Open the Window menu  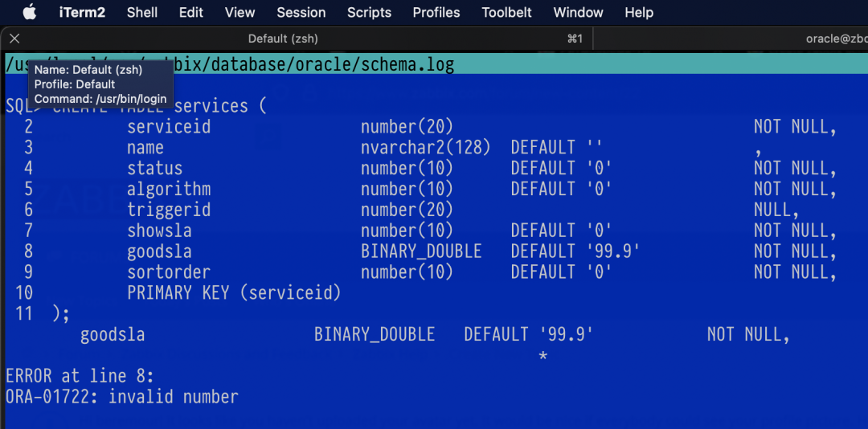[578, 12]
